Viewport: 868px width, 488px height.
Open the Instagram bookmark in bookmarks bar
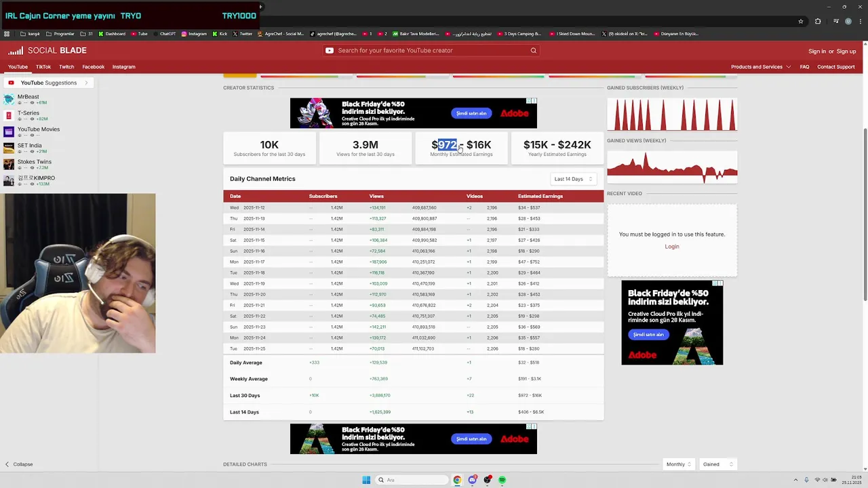pos(194,34)
